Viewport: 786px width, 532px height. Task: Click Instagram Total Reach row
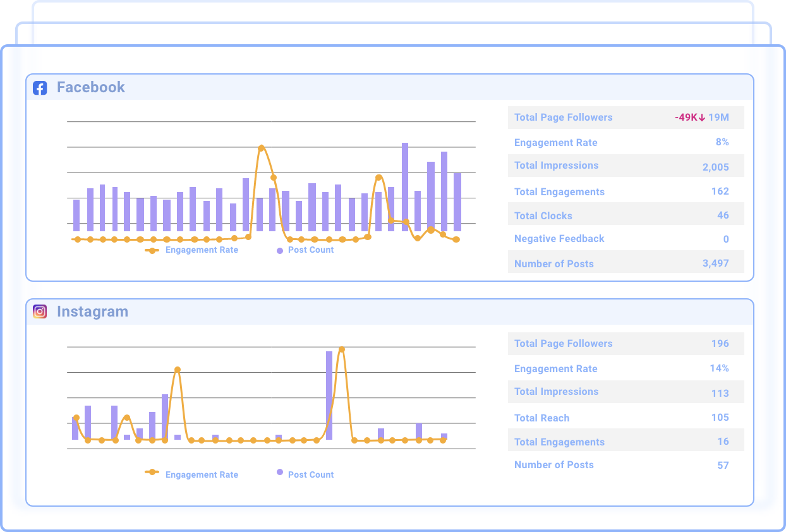pos(626,418)
